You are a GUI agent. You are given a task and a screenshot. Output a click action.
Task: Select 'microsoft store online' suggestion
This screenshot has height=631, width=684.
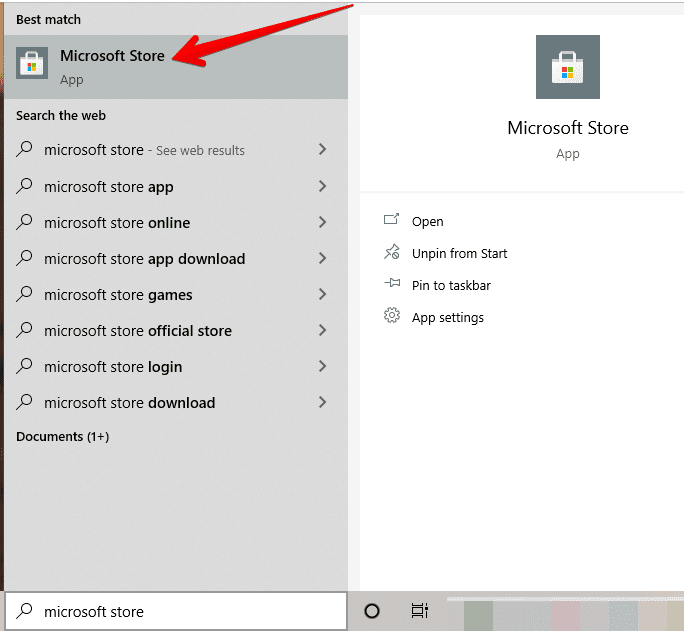coord(176,222)
